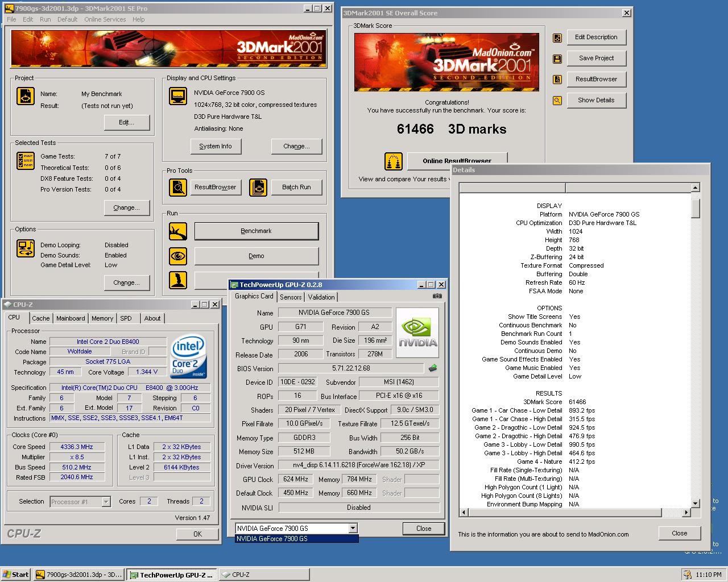
Task: Open the Help menu in 3DMark
Action: [x=139, y=19]
